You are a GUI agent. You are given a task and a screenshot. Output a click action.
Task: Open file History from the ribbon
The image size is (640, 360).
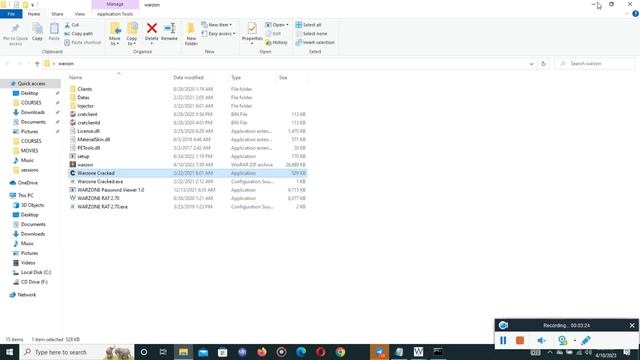point(276,42)
